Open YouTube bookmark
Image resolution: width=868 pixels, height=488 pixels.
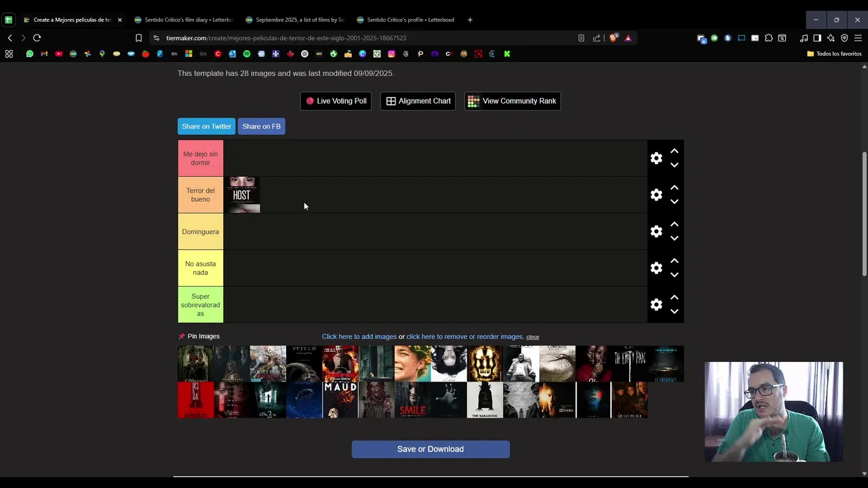click(x=59, y=54)
